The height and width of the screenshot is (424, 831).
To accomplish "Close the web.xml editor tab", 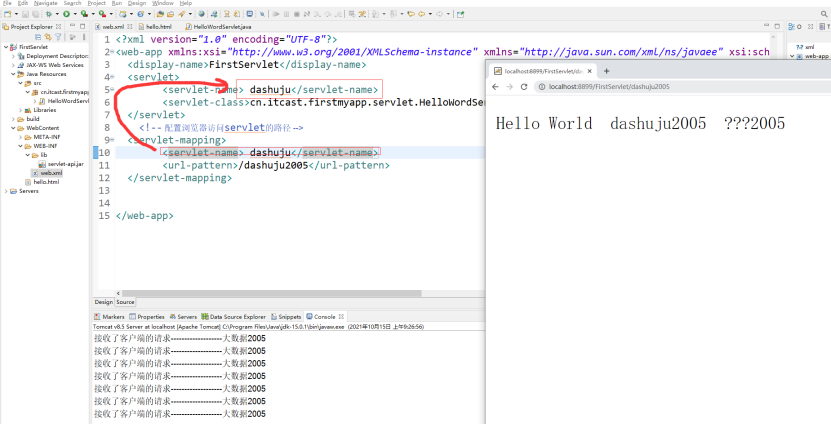I will (130, 26).
